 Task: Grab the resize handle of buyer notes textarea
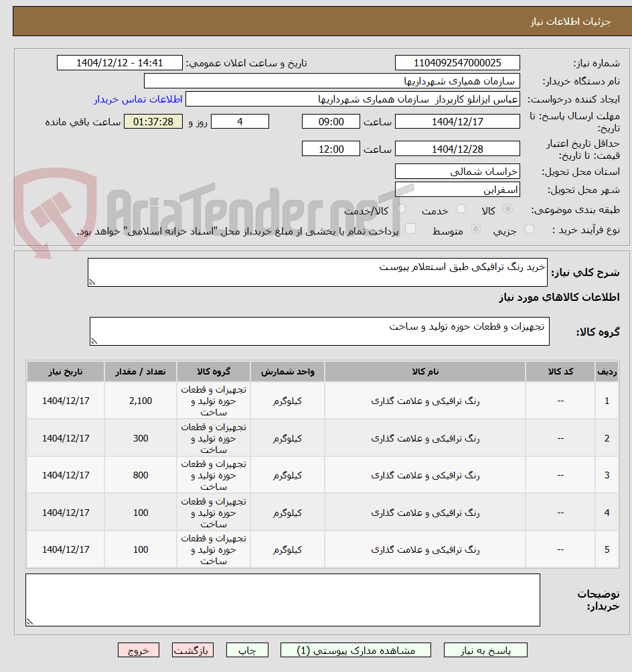[29, 622]
